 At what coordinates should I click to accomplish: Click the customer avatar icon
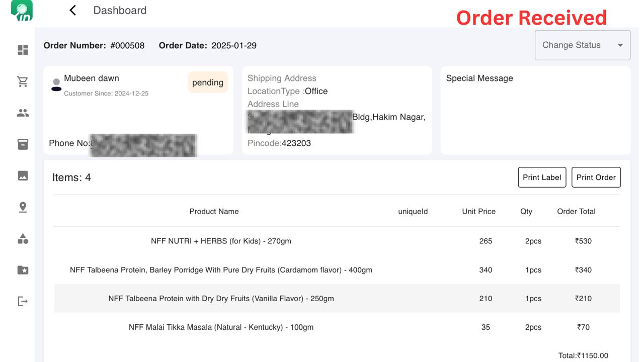pos(56,84)
